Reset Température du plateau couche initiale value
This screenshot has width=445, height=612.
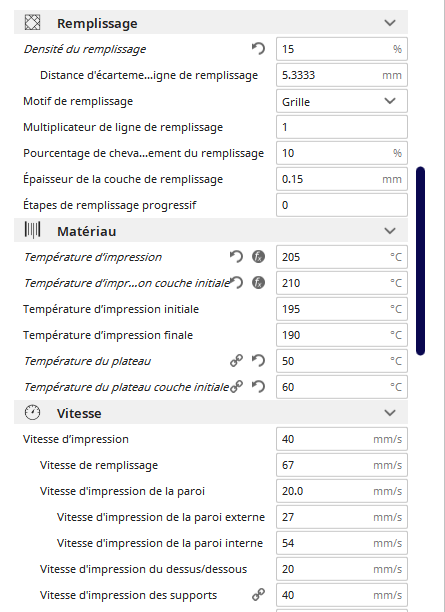(258, 387)
